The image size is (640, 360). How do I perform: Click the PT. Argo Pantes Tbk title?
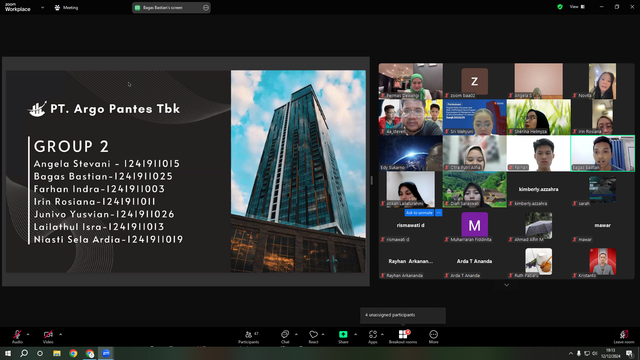click(115, 109)
